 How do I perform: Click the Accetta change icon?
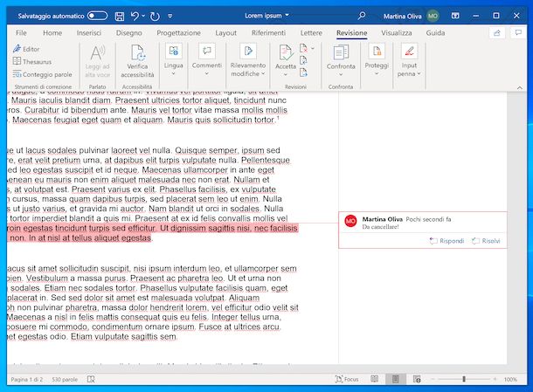tap(286, 52)
